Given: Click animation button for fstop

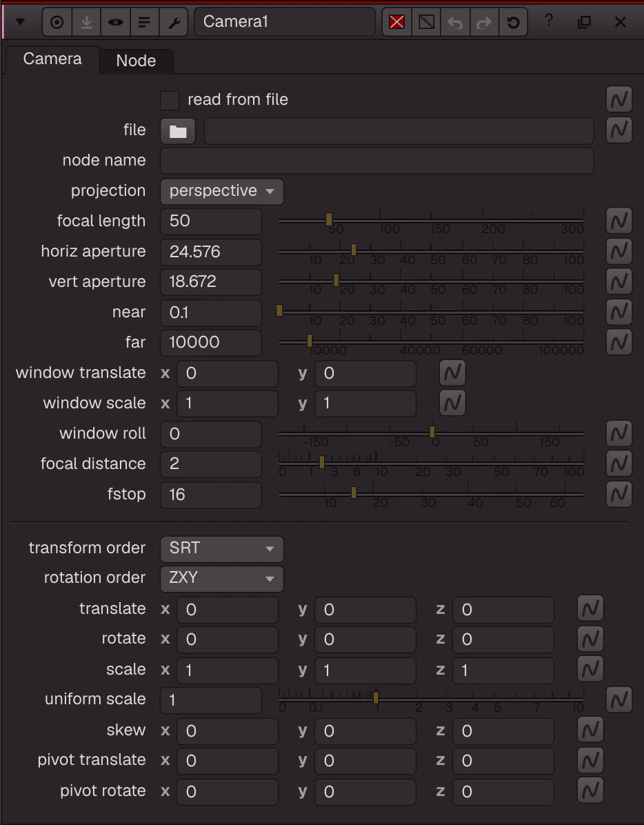Looking at the screenshot, I should point(618,494).
